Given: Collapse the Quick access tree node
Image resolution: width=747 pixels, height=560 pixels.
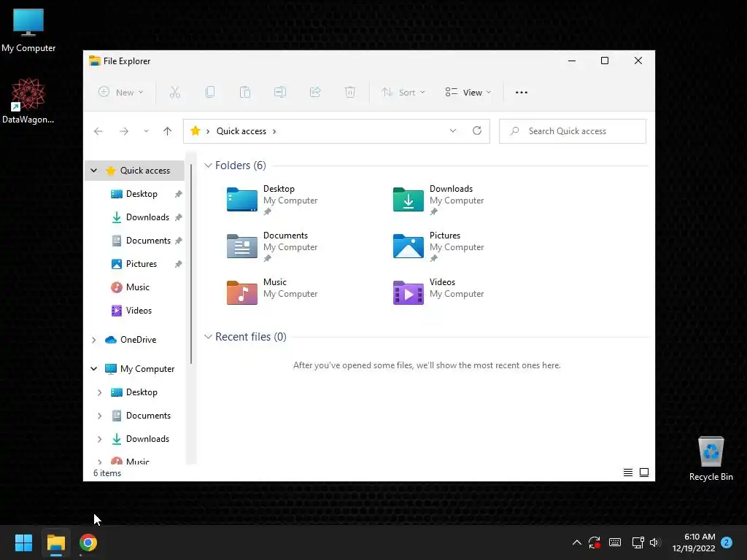Looking at the screenshot, I should pos(94,171).
